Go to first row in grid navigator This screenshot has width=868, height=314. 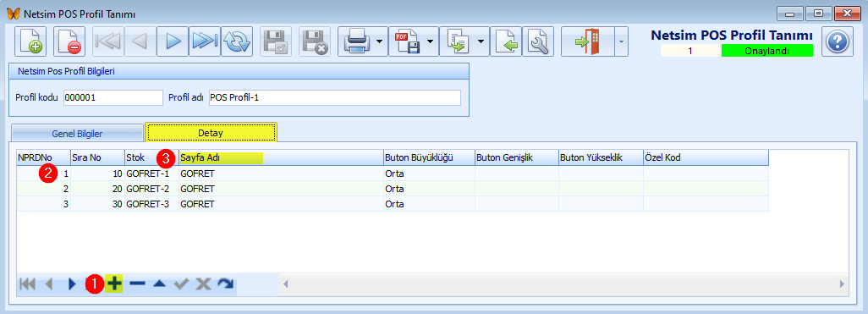click(x=27, y=284)
